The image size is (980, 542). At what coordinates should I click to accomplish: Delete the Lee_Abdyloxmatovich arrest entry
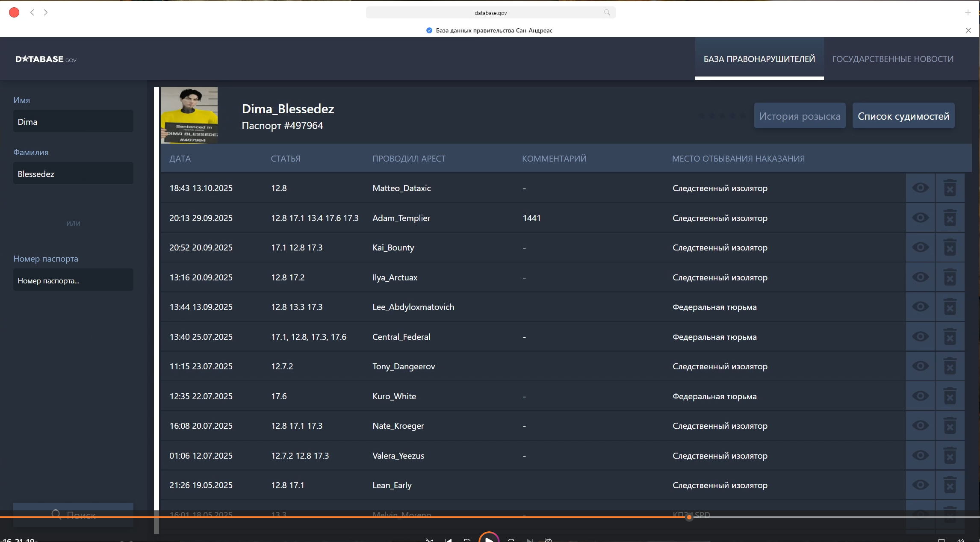pyautogui.click(x=950, y=307)
